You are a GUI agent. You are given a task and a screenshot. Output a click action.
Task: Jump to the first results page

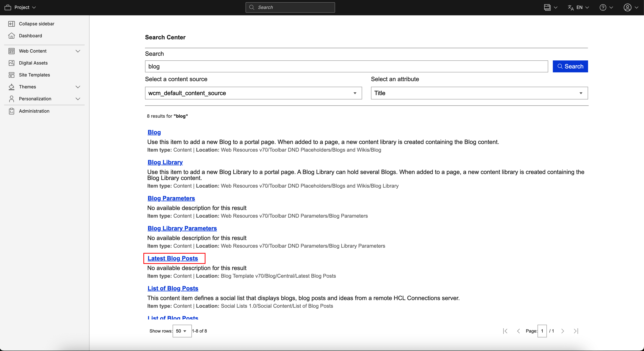(505, 331)
